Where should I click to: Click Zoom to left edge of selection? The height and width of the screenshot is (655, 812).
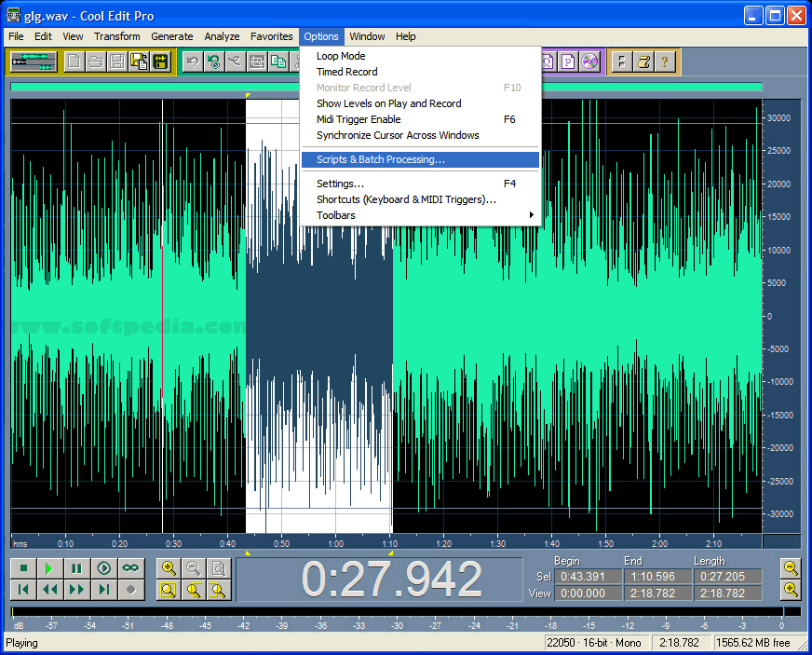194,590
